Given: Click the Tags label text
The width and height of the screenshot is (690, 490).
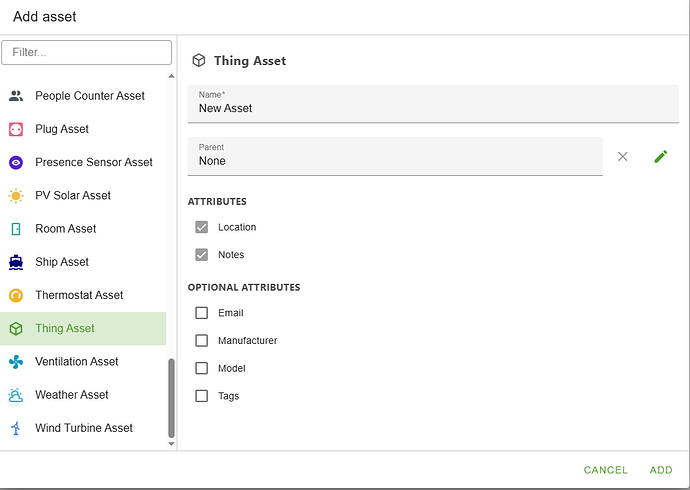Looking at the screenshot, I should (x=229, y=396).
